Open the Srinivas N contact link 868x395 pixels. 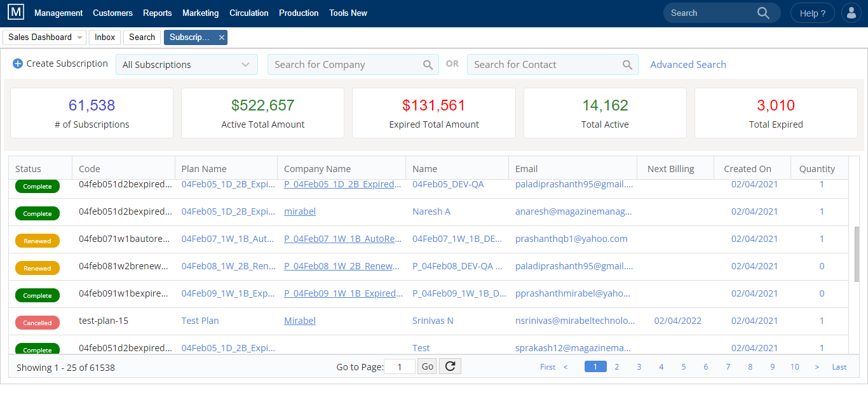(433, 321)
